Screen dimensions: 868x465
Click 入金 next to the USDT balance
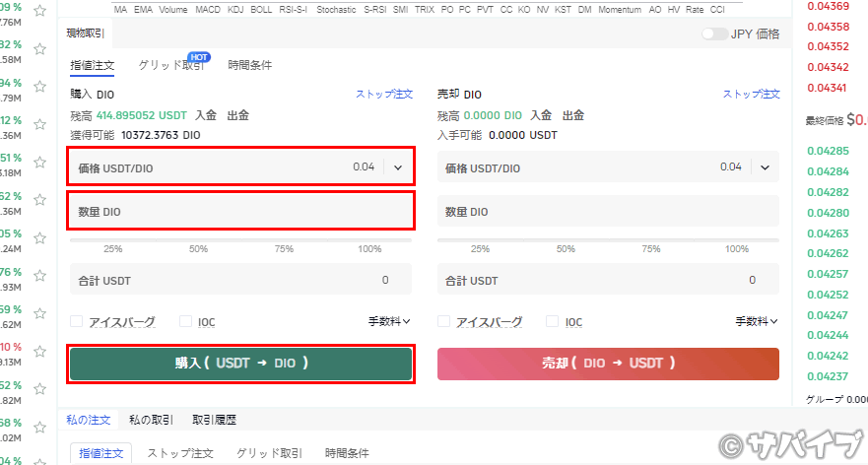pos(206,115)
